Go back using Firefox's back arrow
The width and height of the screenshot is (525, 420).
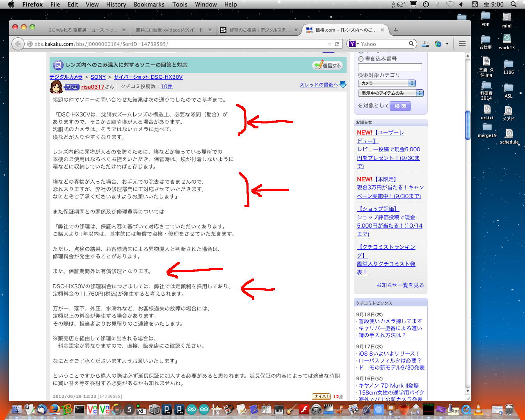click(x=18, y=44)
